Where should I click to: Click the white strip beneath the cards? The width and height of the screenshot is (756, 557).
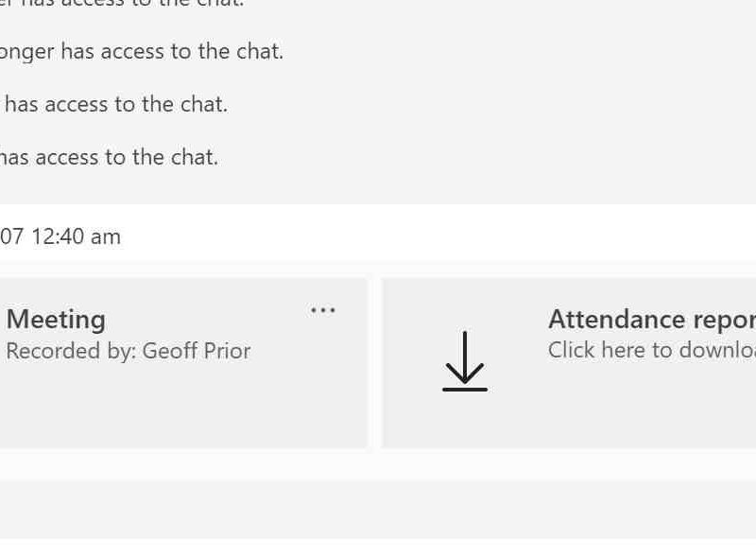(x=378, y=466)
